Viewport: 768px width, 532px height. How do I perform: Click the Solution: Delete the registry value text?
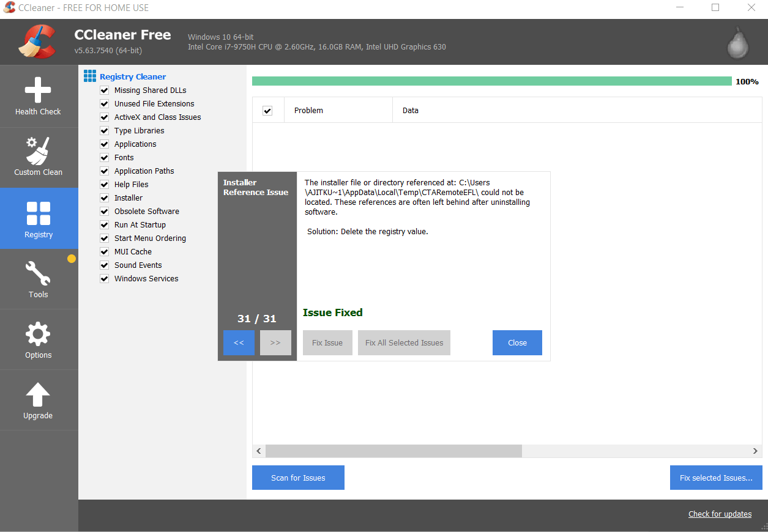(x=367, y=232)
